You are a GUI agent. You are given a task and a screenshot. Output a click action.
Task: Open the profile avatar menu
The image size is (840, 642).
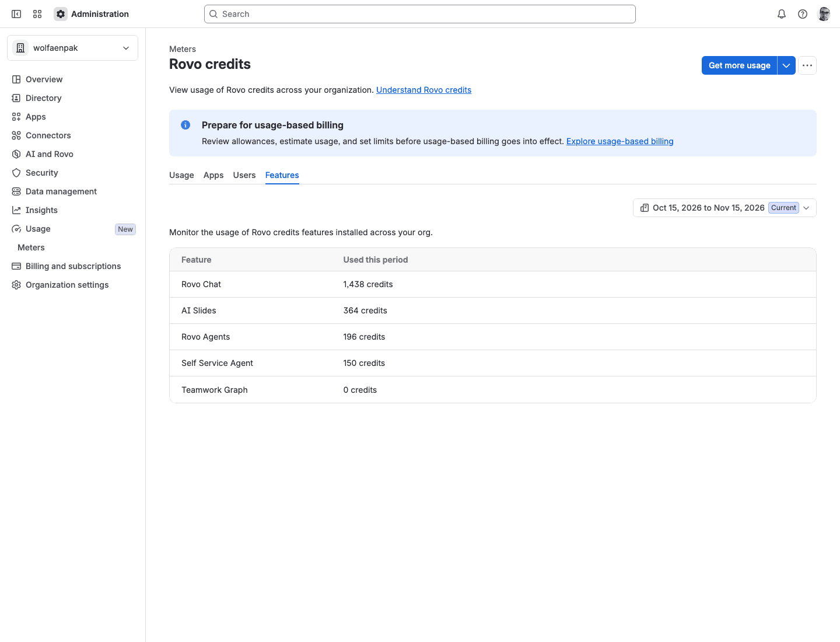pyautogui.click(x=824, y=14)
